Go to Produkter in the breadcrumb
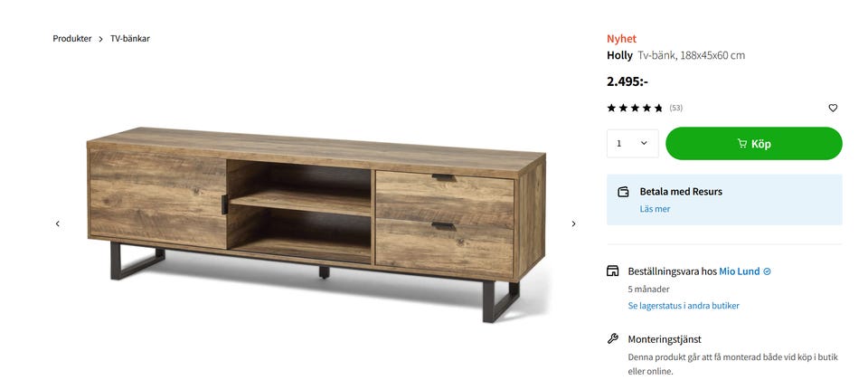Screen dimensions: 868x380 (x=72, y=39)
